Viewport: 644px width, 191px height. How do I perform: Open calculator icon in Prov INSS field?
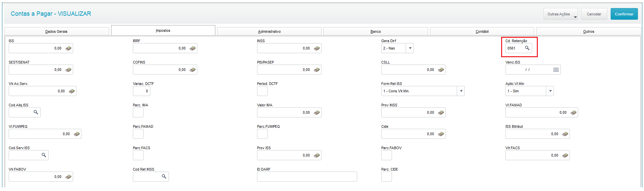[x=441, y=113]
